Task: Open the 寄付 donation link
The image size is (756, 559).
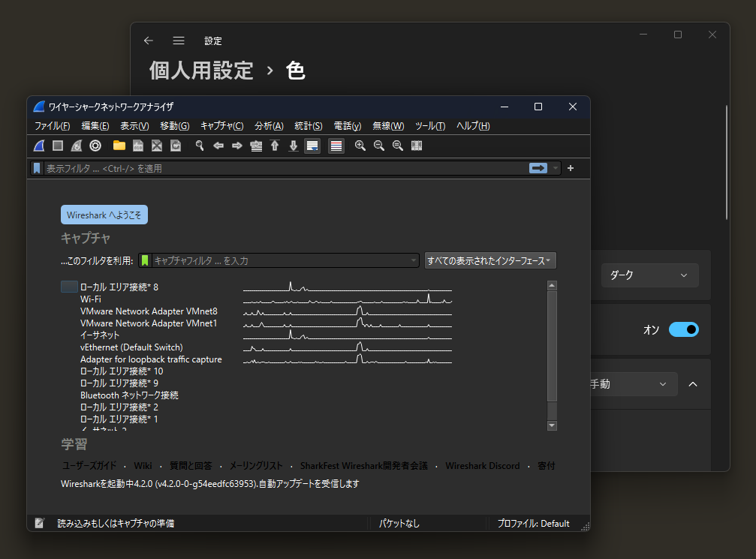Action: pyautogui.click(x=547, y=465)
